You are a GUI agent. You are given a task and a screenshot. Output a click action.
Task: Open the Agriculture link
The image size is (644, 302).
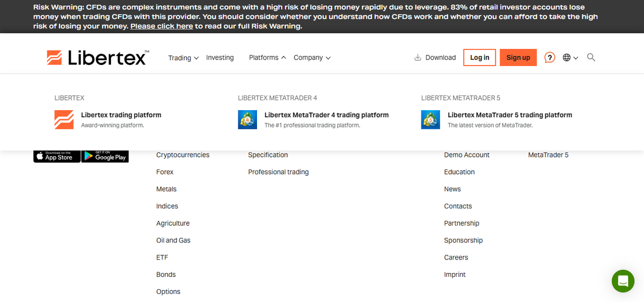pyautogui.click(x=173, y=224)
